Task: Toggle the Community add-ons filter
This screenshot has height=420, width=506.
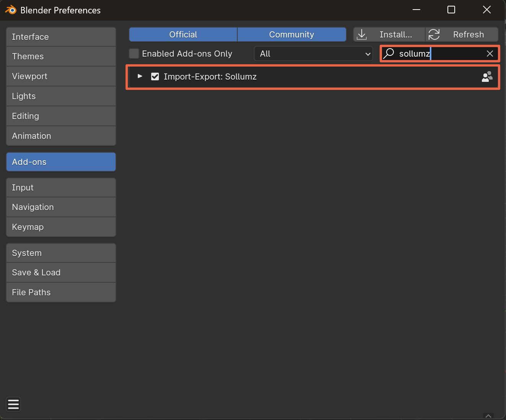Action: (291, 34)
